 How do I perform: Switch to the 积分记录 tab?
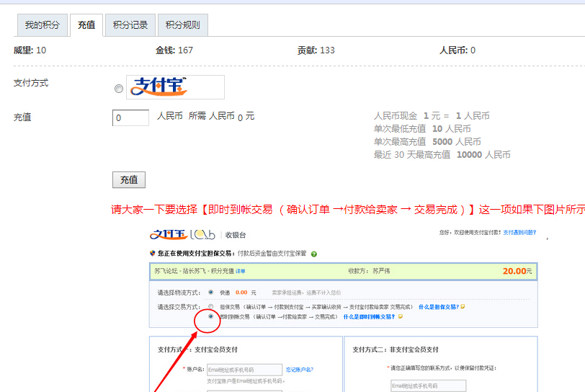point(130,25)
